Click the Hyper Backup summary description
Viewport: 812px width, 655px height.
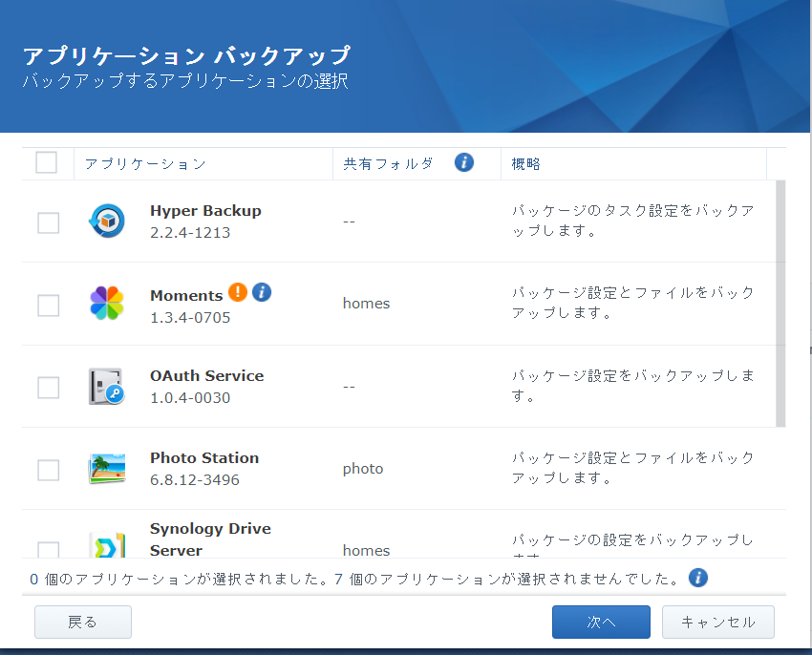pyautogui.click(x=632, y=221)
